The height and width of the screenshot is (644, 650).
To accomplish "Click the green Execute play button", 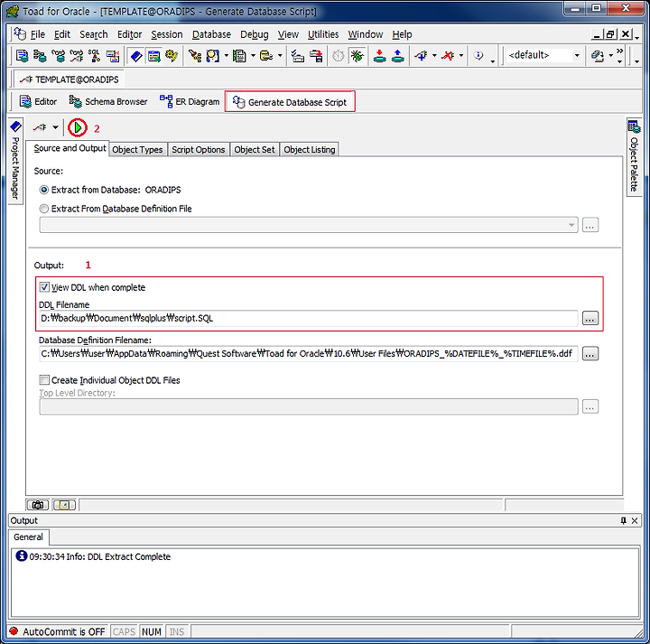I will (78, 127).
